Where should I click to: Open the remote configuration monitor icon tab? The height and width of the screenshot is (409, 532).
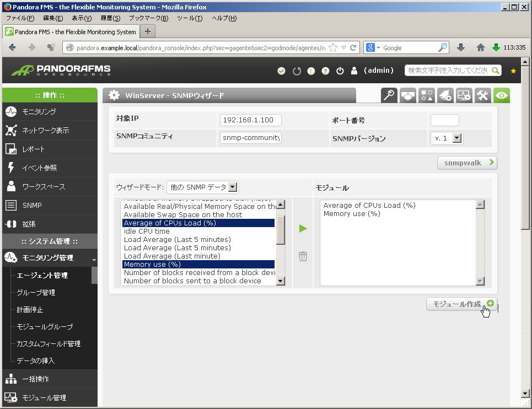(407, 95)
